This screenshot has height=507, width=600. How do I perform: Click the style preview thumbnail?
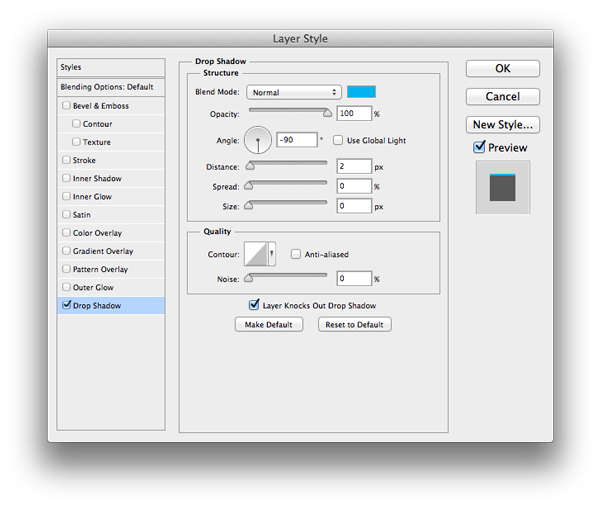[x=503, y=187]
